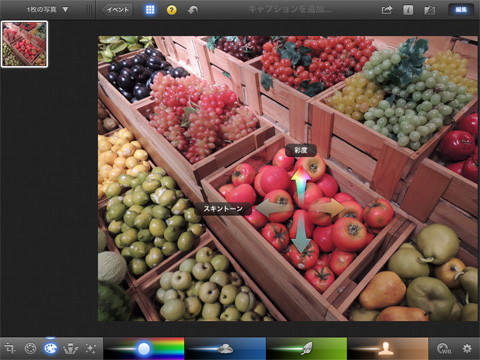Open the share icon
Viewport: 480px width, 360px height.
click(387, 10)
